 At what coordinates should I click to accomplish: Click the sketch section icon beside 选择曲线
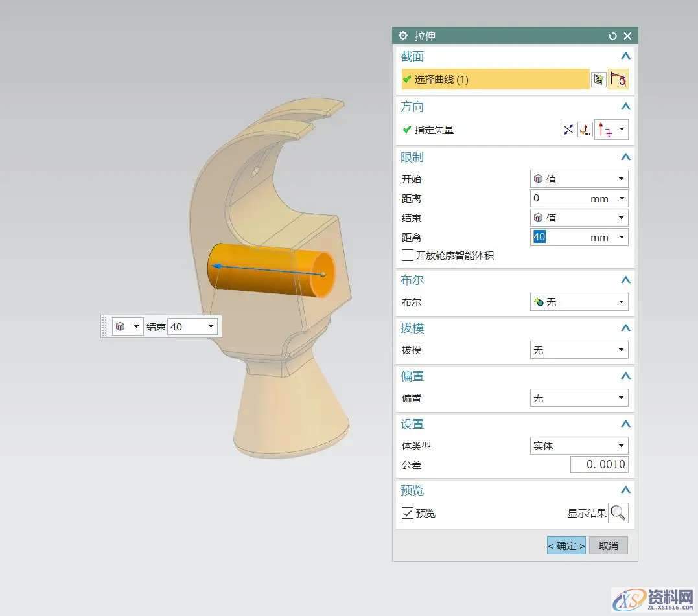point(599,80)
